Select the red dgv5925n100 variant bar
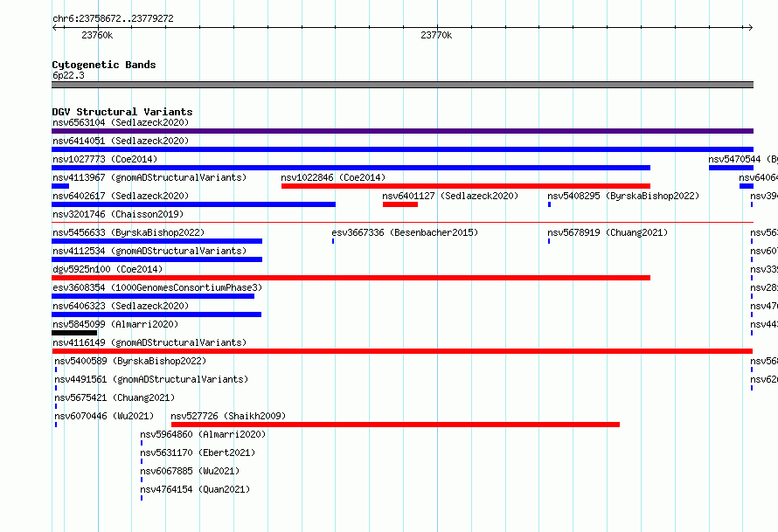The image size is (778, 532). point(351,278)
